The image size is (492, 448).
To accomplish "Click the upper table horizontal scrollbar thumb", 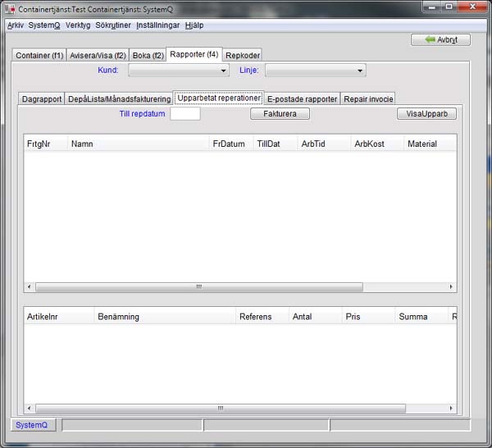I will coord(198,287).
